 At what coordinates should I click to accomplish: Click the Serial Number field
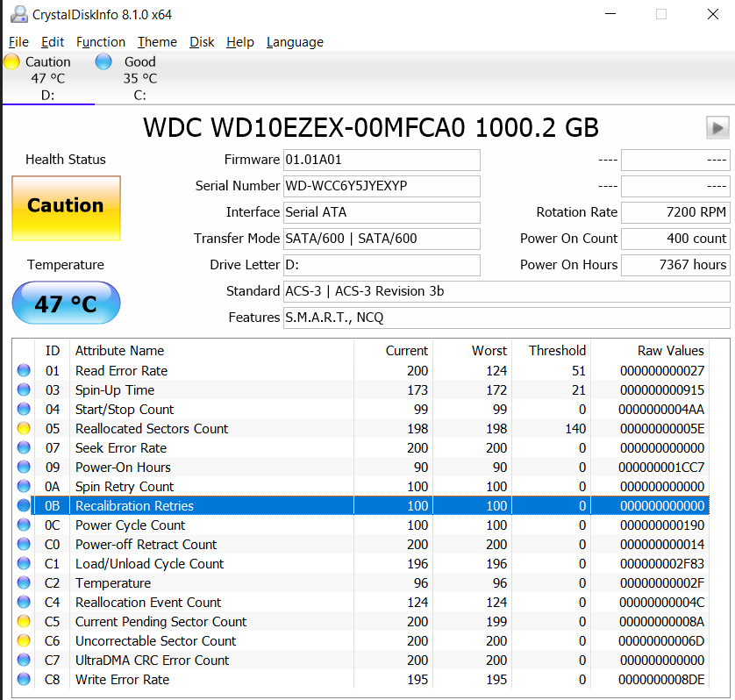coord(382,186)
